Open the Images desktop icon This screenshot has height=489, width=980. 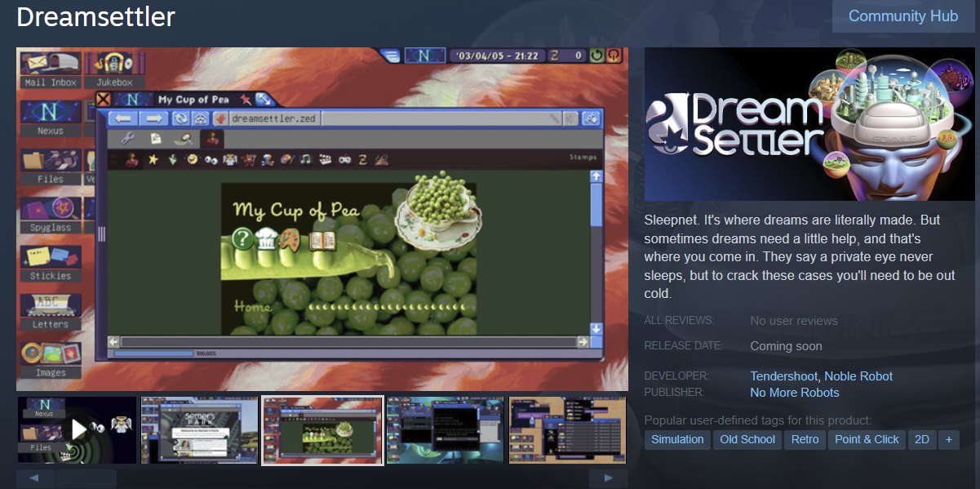pos(51,360)
